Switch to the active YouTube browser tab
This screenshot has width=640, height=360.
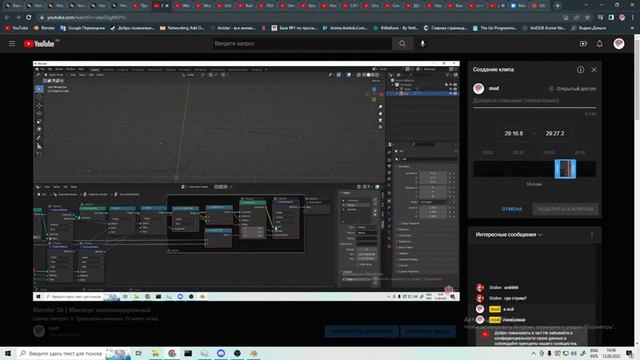(162, 6)
